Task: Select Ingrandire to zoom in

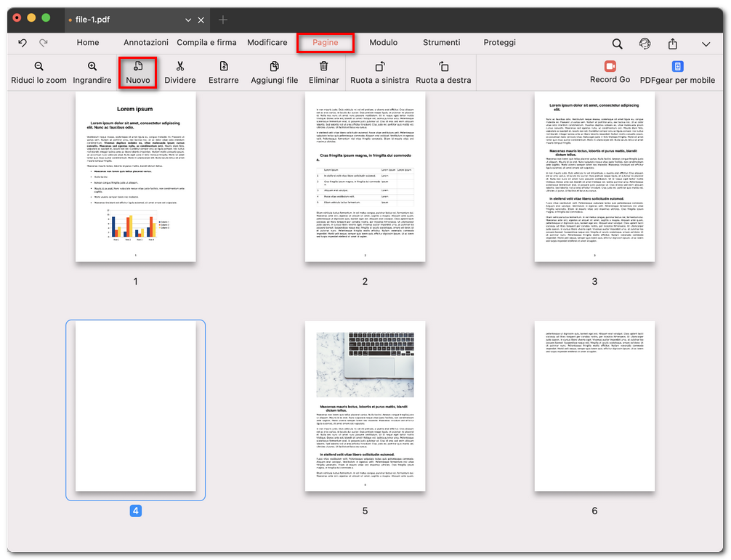Action: pos(92,72)
